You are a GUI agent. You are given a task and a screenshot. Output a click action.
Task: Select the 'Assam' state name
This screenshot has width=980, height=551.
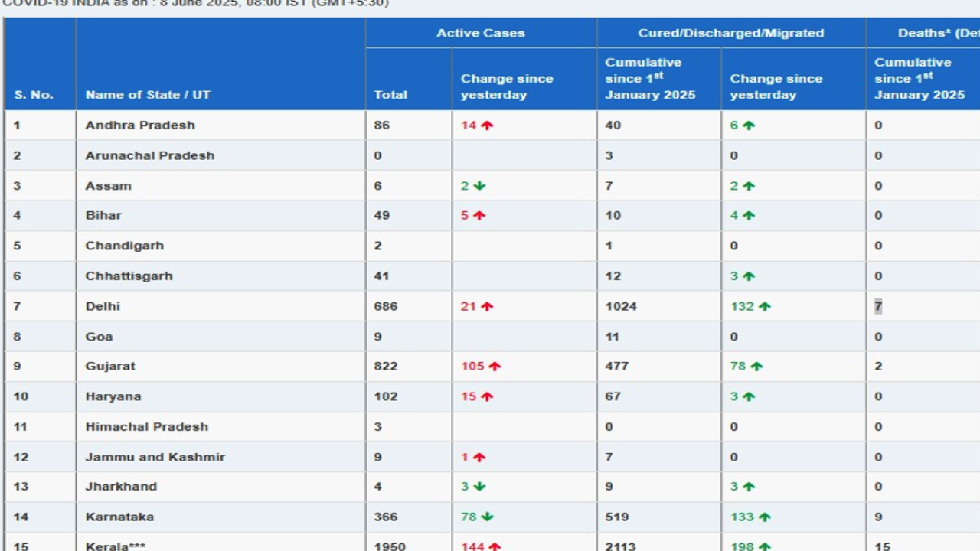tap(109, 186)
